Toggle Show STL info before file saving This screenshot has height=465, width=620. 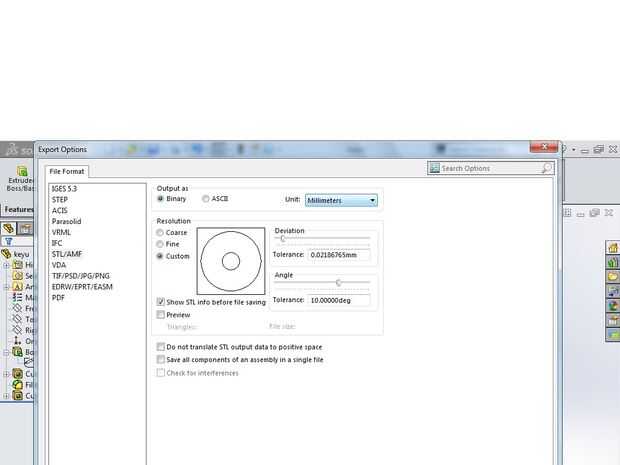(x=161, y=302)
